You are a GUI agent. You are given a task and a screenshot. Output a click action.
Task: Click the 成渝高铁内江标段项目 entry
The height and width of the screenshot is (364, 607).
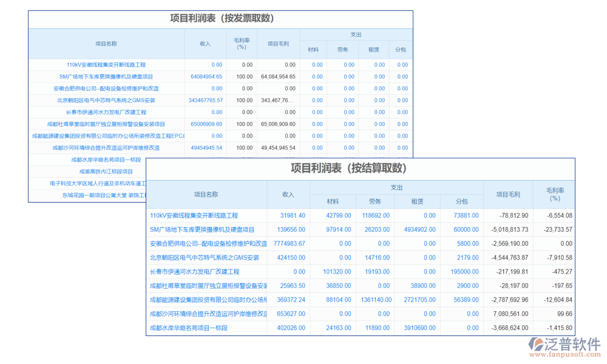tap(105, 172)
